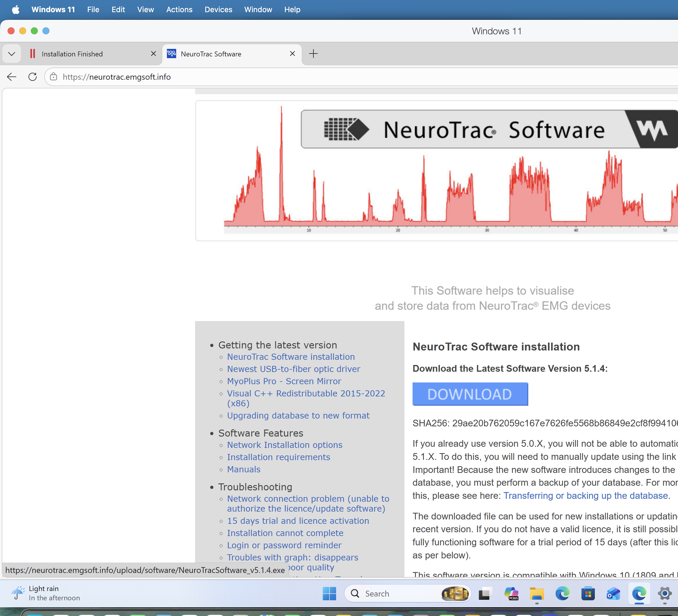
Task: Click the Installation Finished tab favicon
Action: tap(33, 54)
